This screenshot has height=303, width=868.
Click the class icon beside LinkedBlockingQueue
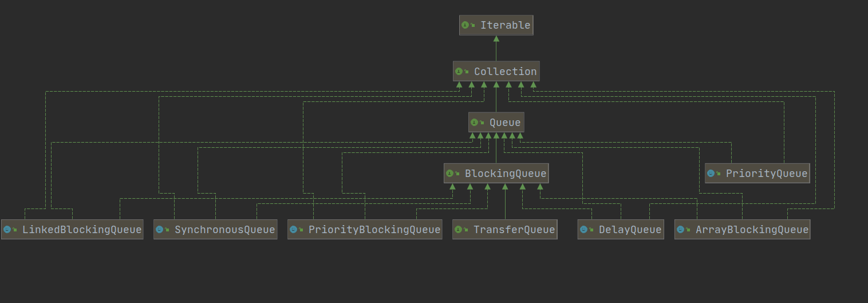point(7,230)
